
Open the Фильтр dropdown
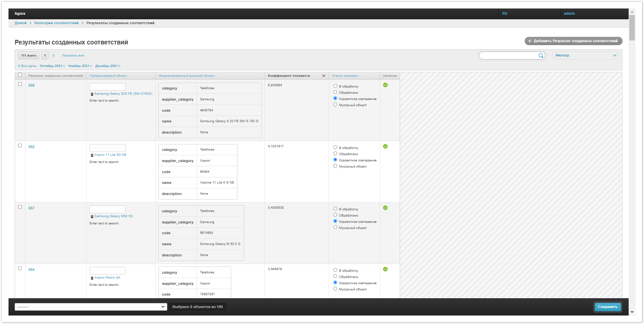585,56
